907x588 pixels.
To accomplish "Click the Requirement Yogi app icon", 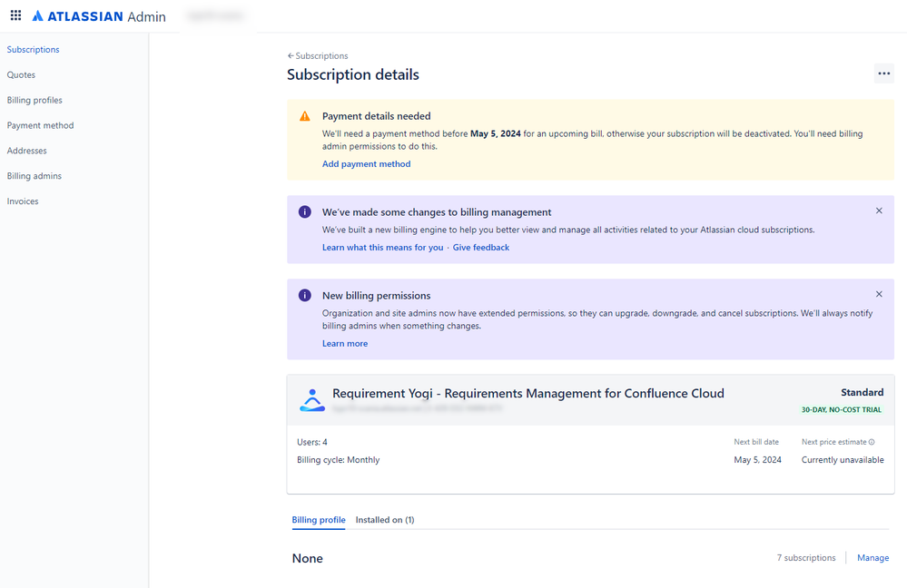I will [311, 400].
